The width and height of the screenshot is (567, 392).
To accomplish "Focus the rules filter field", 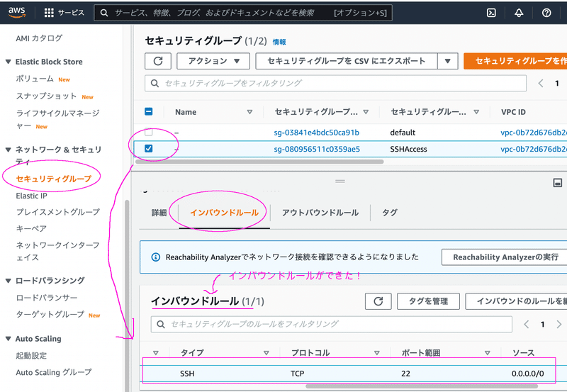I will 331,324.
